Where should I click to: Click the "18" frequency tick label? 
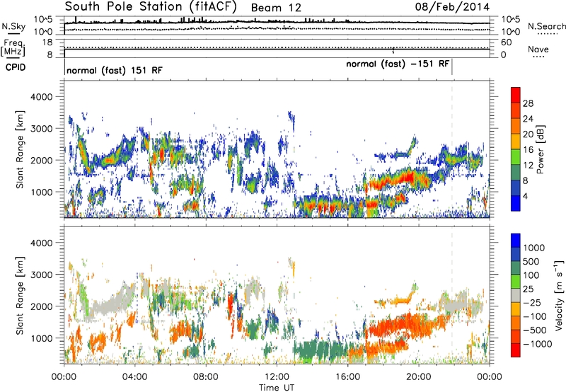(x=47, y=42)
